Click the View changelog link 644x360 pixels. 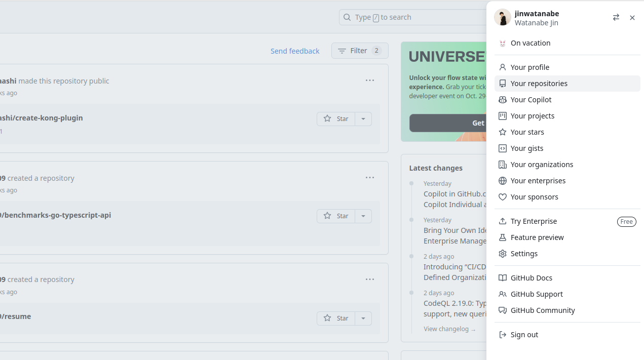(449, 329)
